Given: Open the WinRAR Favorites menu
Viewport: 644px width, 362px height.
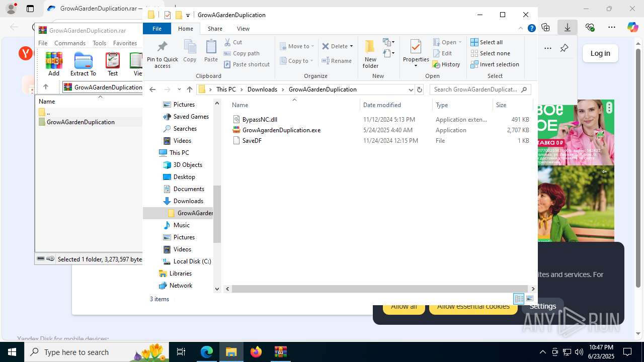Looking at the screenshot, I should pos(125,43).
